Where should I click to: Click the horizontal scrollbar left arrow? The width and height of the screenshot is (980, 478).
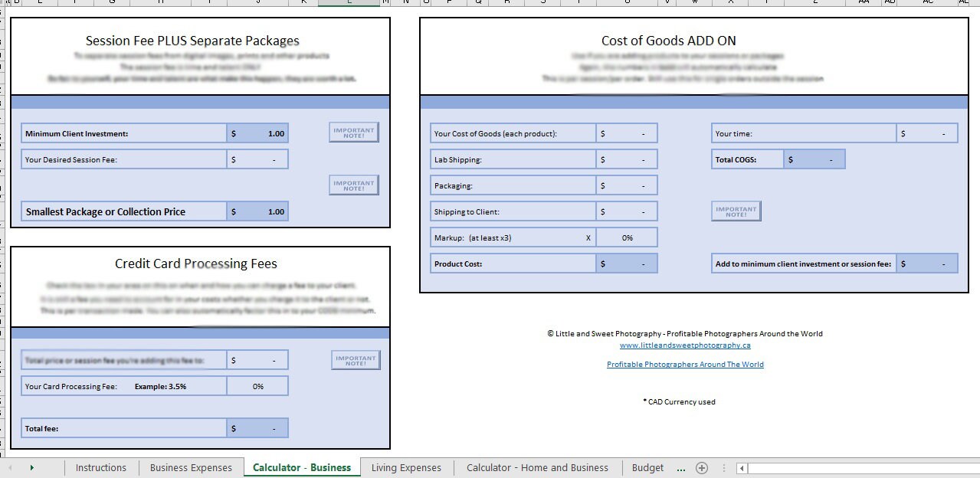pyautogui.click(x=740, y=467)
